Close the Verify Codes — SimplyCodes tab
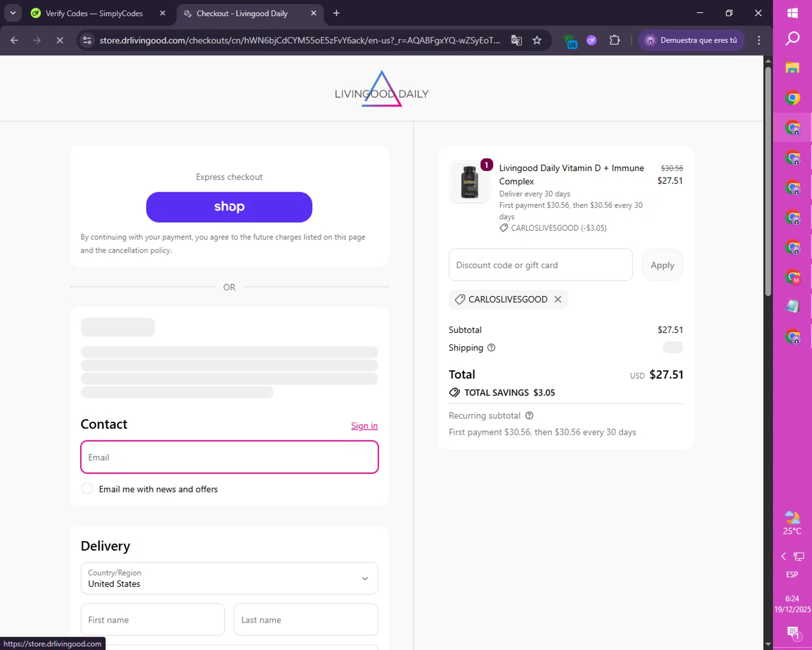The image size is (812, 650). (x=162, y=13)
